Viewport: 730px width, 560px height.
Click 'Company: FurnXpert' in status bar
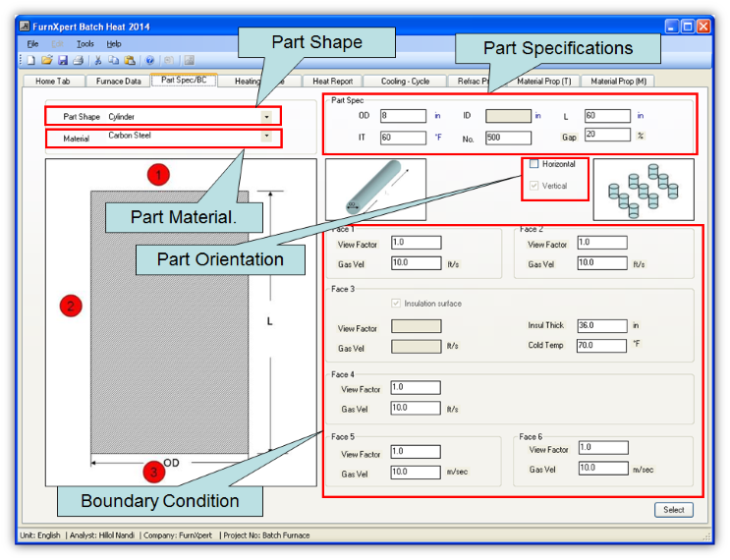pos(178,535)
